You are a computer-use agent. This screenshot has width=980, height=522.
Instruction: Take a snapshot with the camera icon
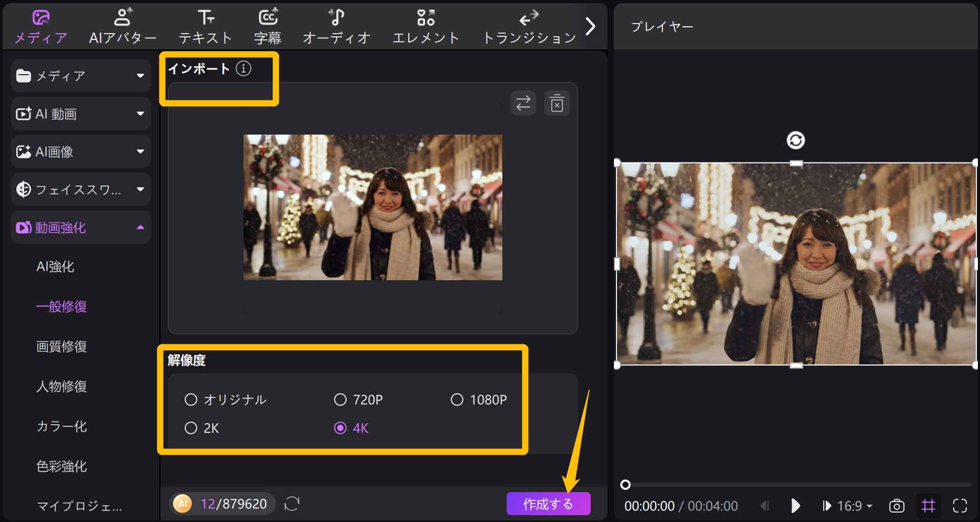click(896, 506)
